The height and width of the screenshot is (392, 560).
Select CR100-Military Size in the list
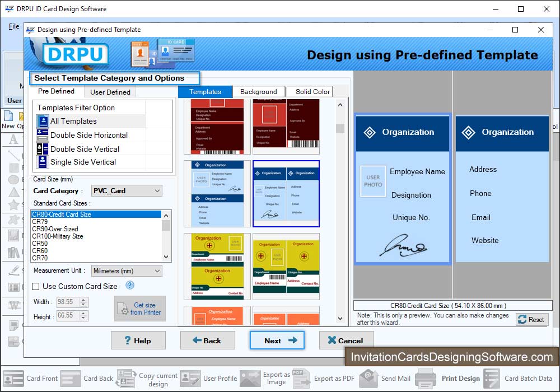[96, 236]
